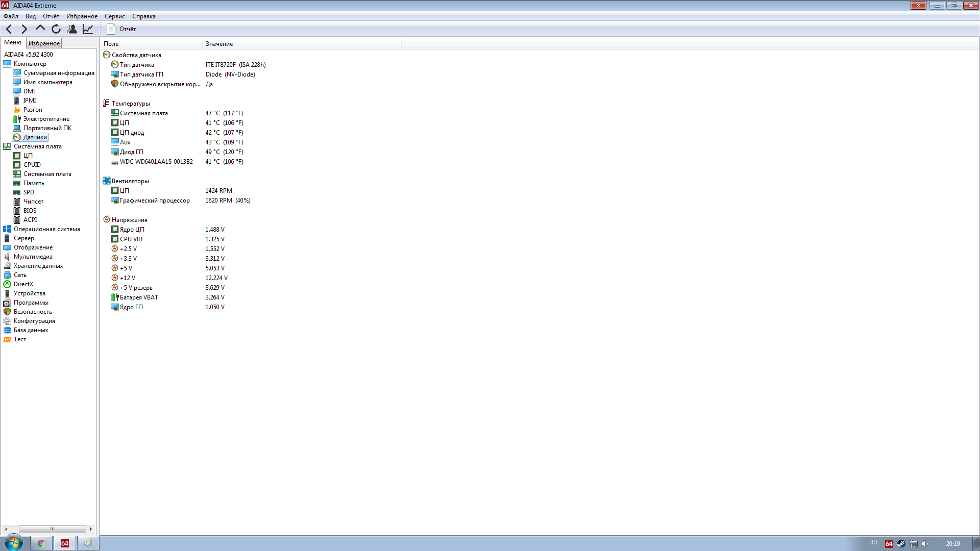Open the CPUID tree item
Image resolution: width=980 pixels, height=551 pixels.
pos(32,165)
